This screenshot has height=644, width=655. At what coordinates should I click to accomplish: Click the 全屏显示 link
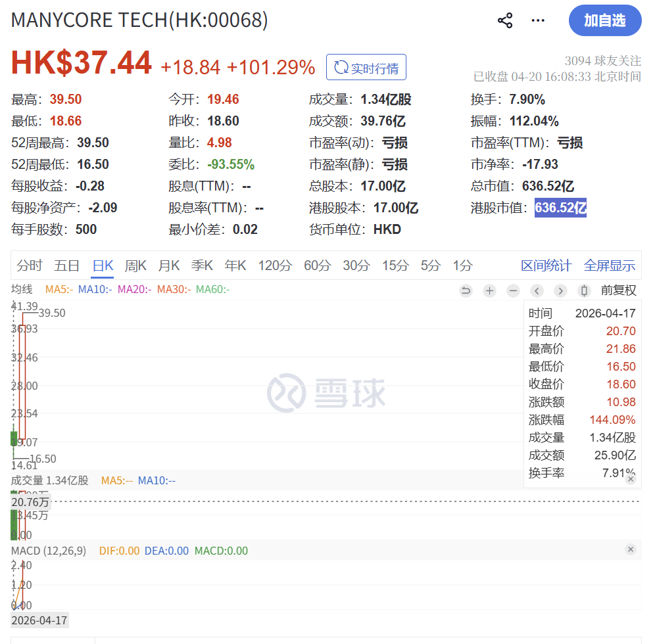pos(610,265)
